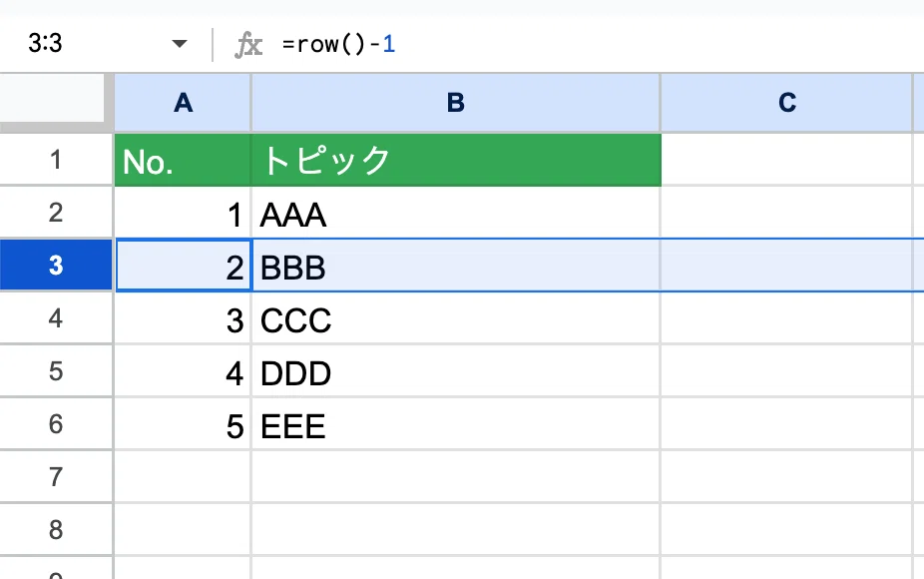Select row 1 header

tap(56, 159)
